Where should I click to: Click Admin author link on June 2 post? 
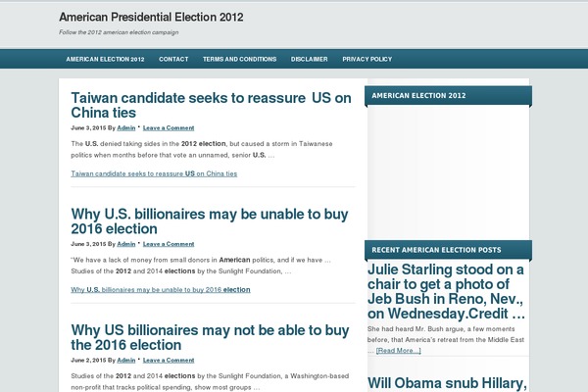[126, 360]
